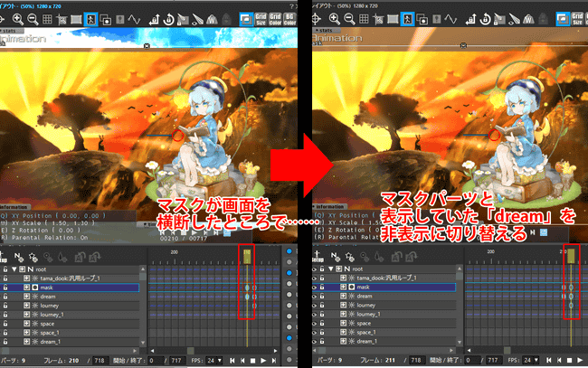Open BG Color setting in left screenshot

(x=289, y=19)
